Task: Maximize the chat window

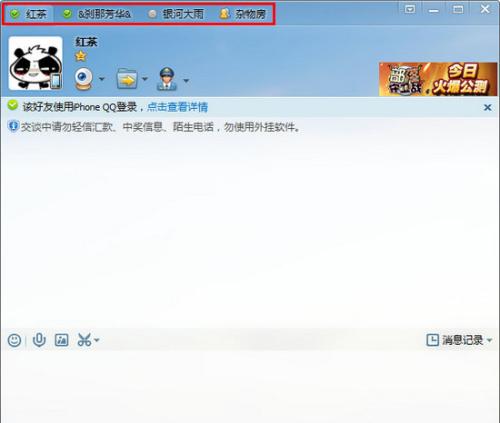Action: tap(458, 10)
